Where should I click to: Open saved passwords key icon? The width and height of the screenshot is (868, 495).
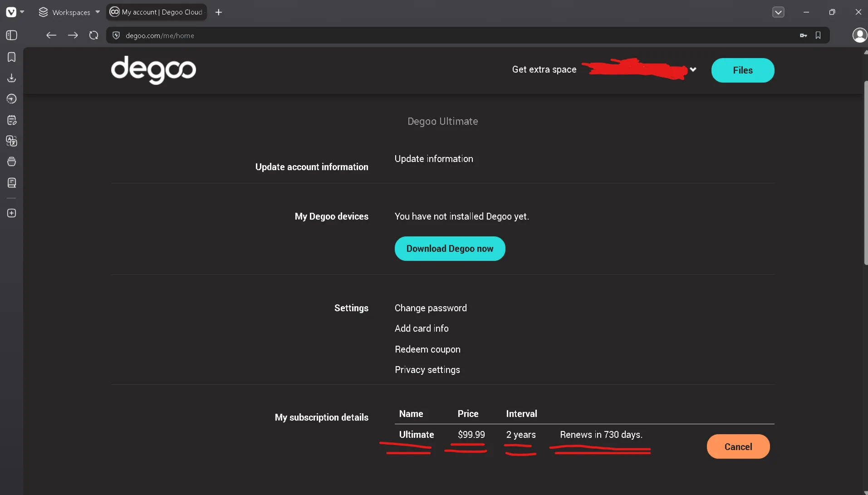coord(803,35)
